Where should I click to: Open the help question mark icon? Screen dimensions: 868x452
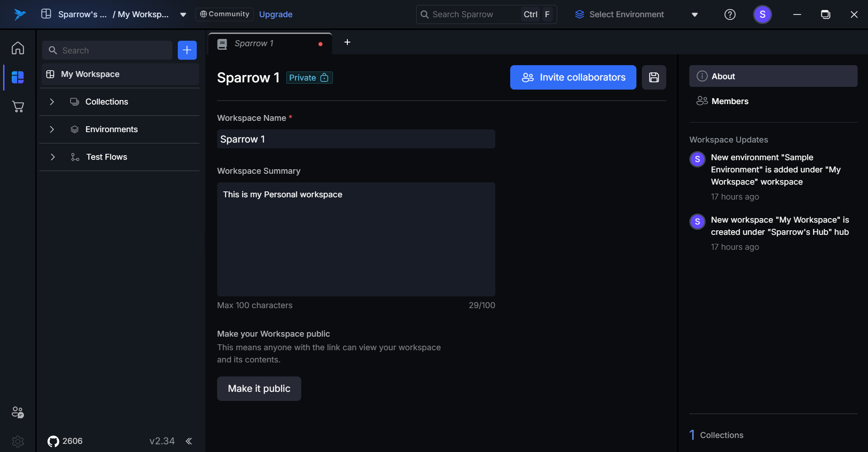pos(730,14)
